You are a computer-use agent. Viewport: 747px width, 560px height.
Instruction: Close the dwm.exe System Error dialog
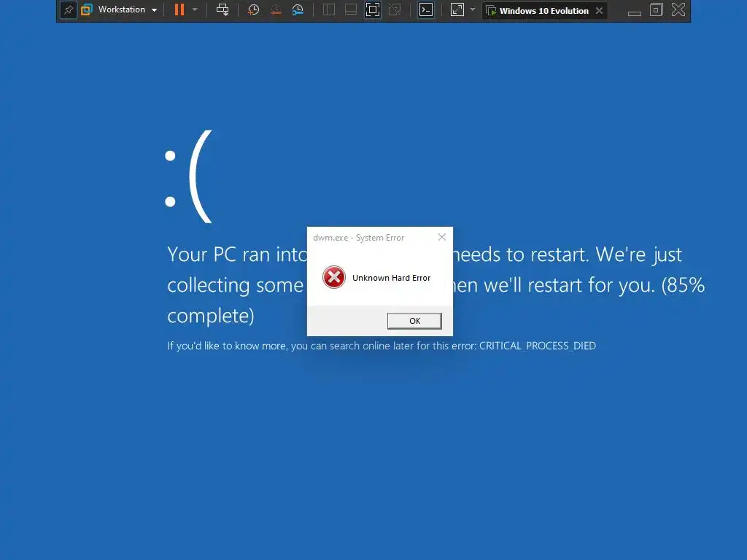coord(442,237)
